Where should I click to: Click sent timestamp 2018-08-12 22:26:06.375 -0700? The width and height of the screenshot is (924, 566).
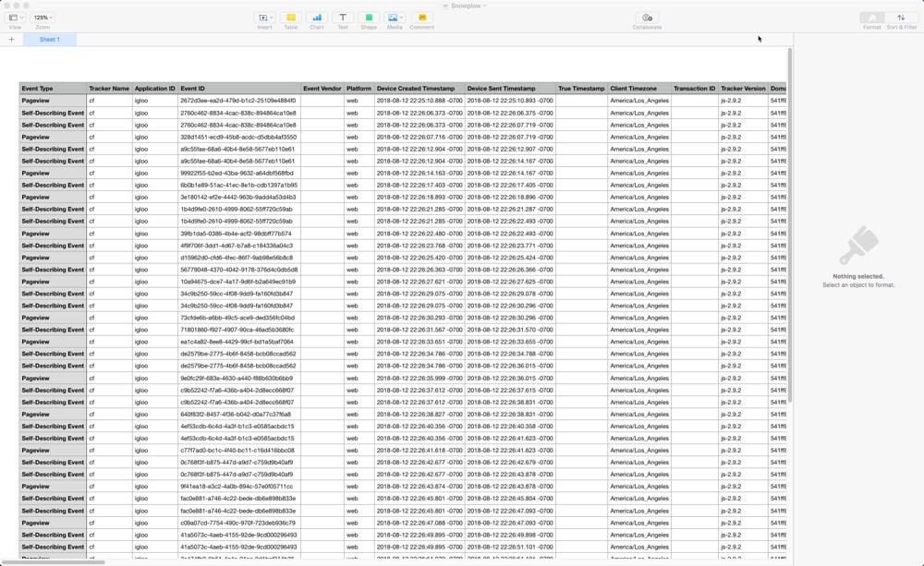point(510,113)
